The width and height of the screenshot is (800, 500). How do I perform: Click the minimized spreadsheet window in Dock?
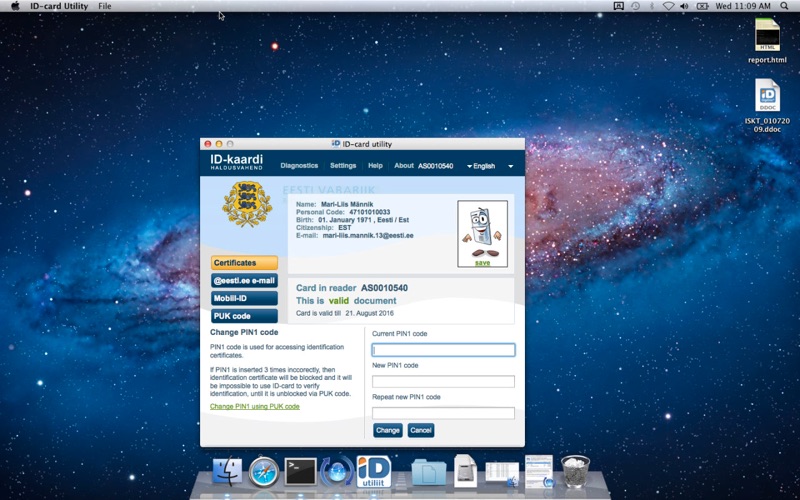[502, 473]
